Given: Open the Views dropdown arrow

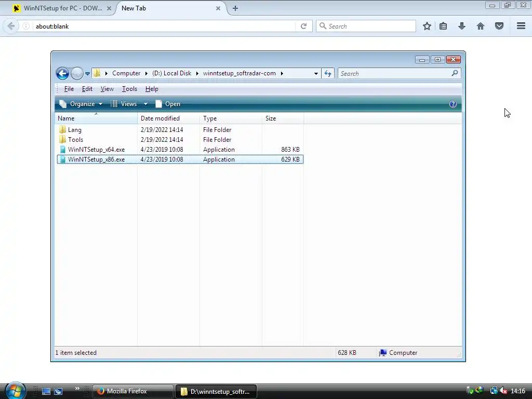Looking at the screenshot, I should pos(145,104).
